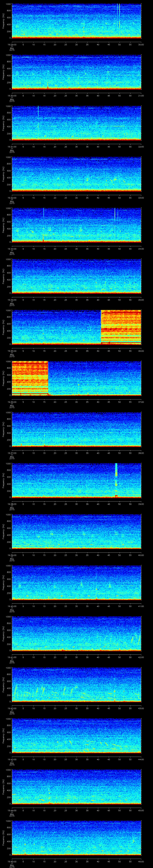Screen dimensions: 153x868
Task: Click the Frequency (Hz) axis label of 19:35:00 panel
Action: coord(4,327)
